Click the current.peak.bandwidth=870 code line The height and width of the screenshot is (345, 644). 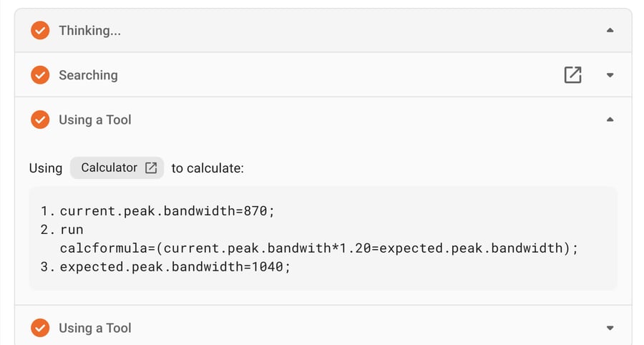coord(167,211)
